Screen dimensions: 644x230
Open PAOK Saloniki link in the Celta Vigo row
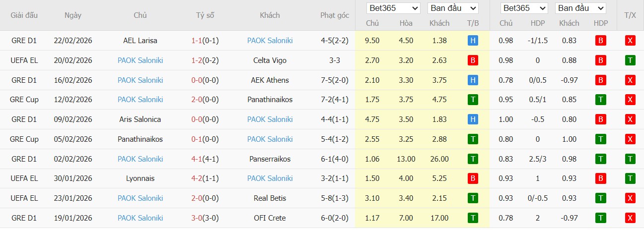coord(140,60)
